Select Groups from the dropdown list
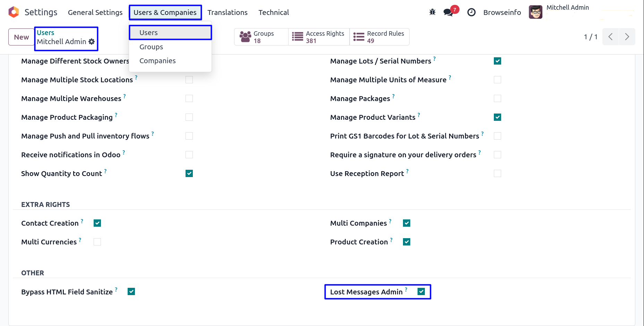 click(151, 47)
